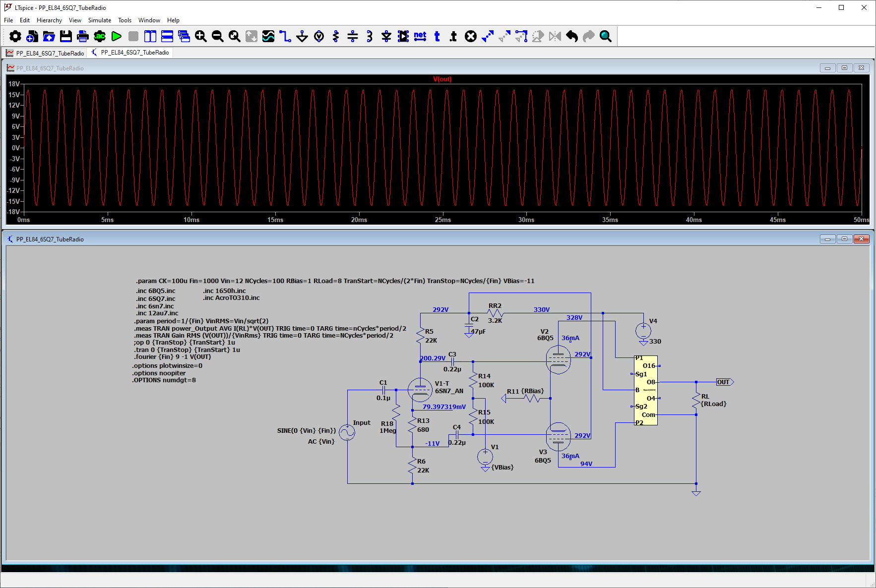Select the Text comment tool

click(x=437, y=36)
